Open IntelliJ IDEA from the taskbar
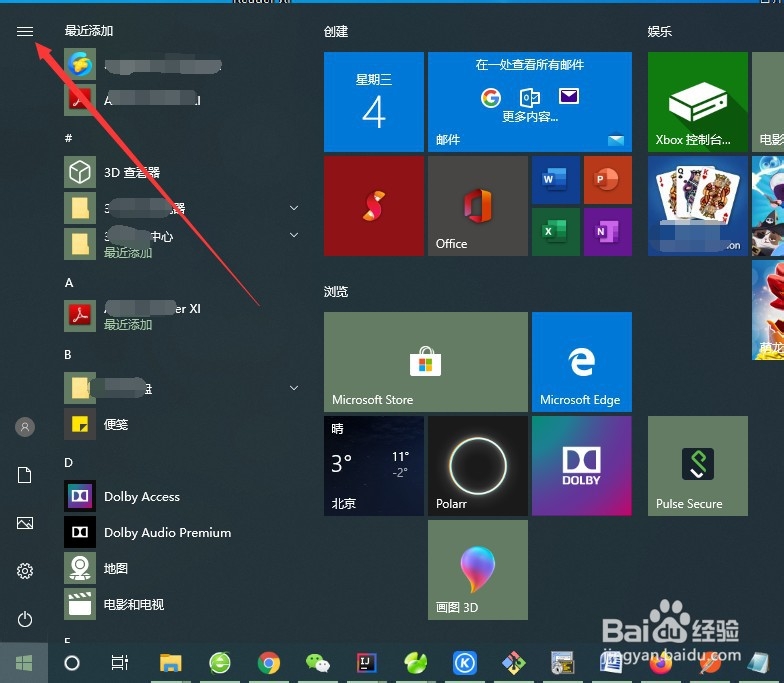This screenshot has width=784, height=683. click(366, 663)
